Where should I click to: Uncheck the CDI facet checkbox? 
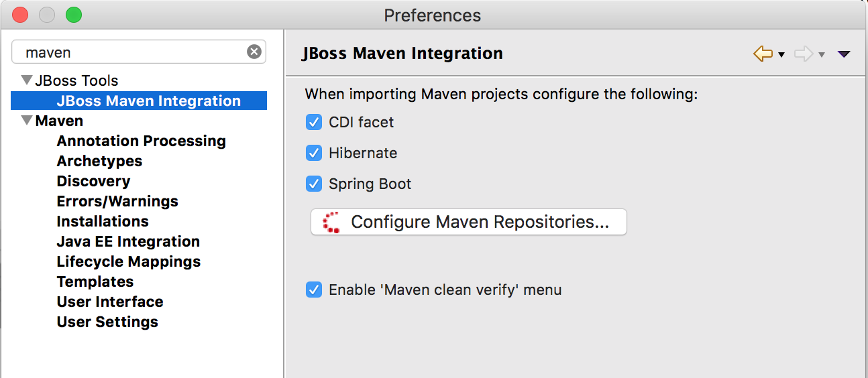[314, 122]
